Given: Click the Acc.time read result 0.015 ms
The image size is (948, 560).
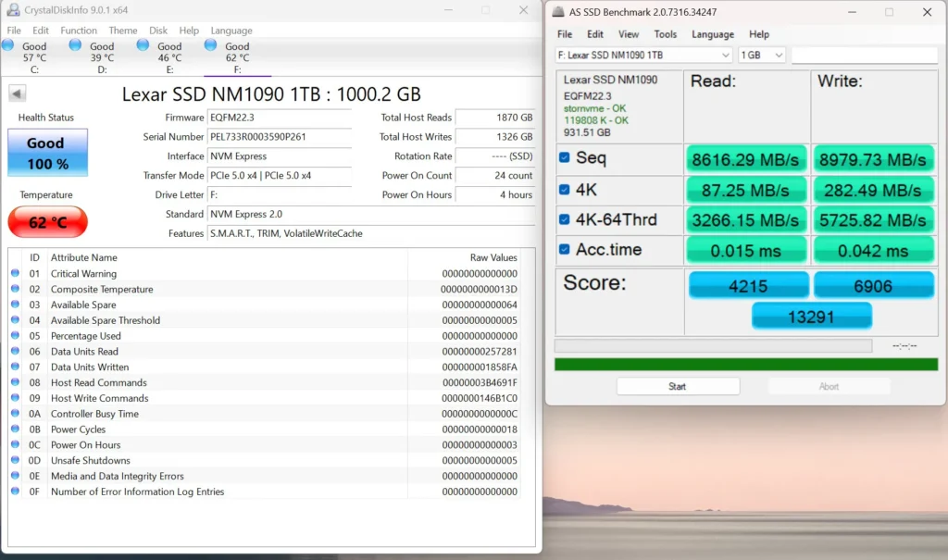Looking at the screenshot, I should coord(745,250).
